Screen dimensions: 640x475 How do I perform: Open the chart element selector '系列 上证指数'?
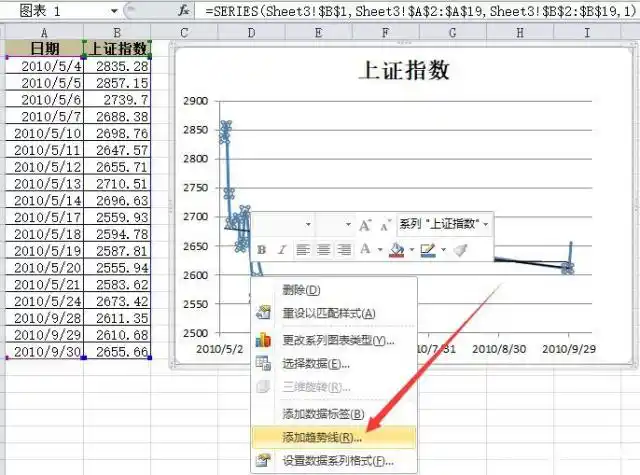coord(444,224)
